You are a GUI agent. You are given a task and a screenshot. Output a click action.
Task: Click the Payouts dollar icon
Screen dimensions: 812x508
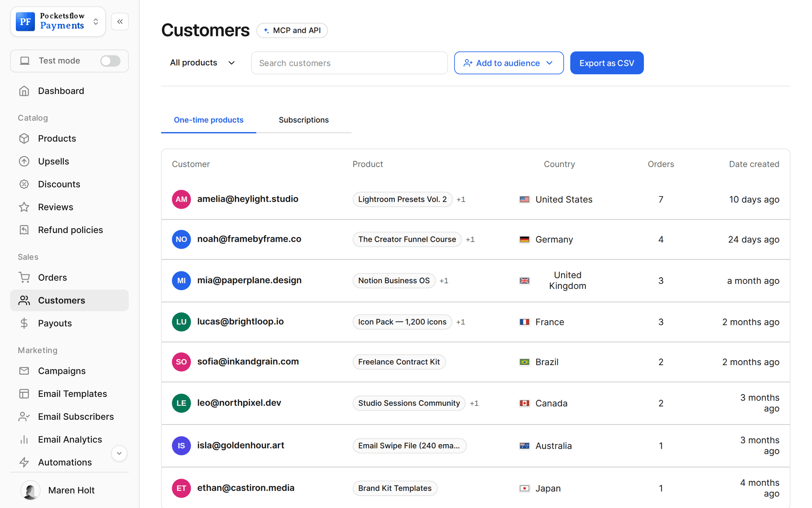[24, 323]
